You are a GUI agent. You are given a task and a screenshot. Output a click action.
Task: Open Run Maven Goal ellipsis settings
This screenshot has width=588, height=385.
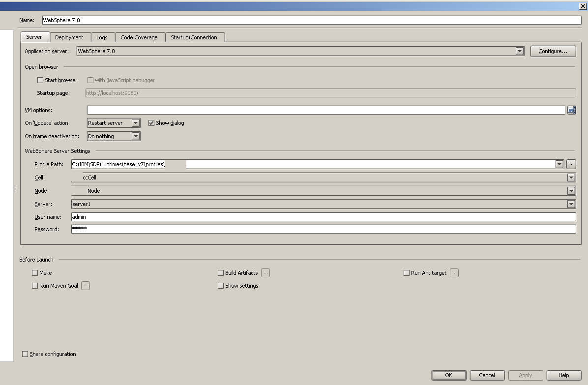pyautogui.click(x=86, y=286)
